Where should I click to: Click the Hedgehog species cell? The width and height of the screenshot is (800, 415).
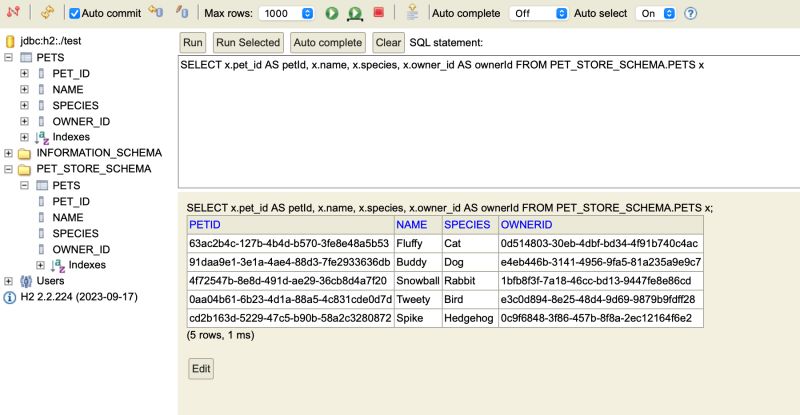470,318
